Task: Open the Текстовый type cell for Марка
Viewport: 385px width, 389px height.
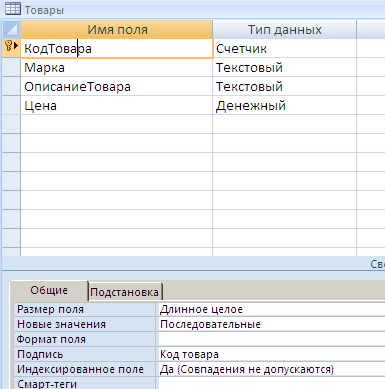Action: (284, 68)
